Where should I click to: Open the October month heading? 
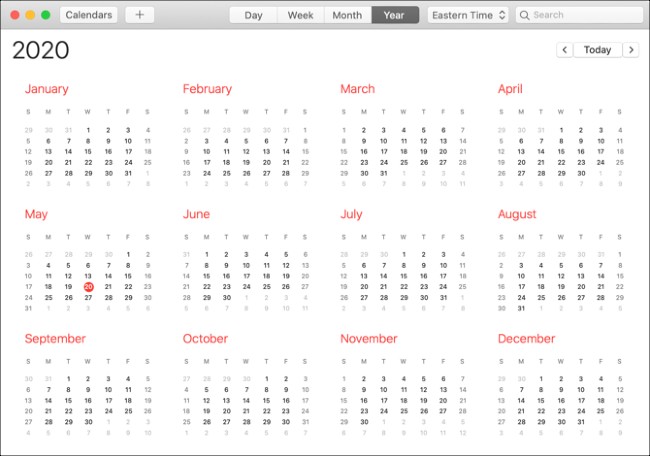[205, 339]
